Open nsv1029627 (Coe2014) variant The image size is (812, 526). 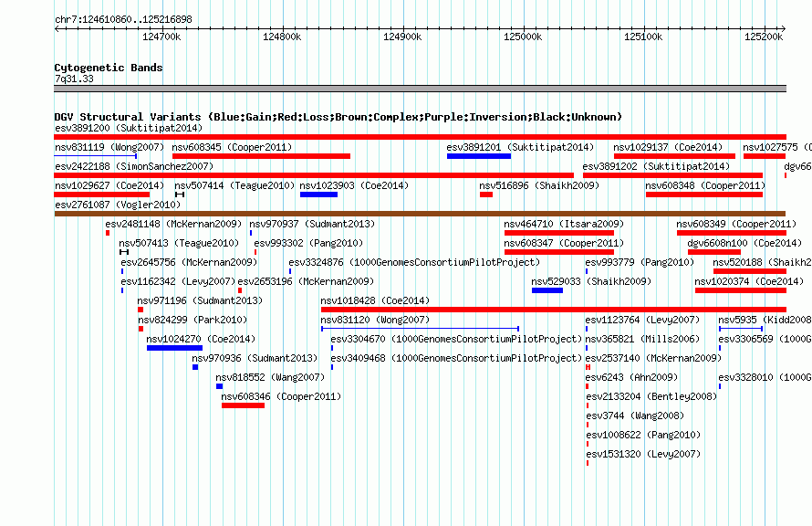point(109,185)
